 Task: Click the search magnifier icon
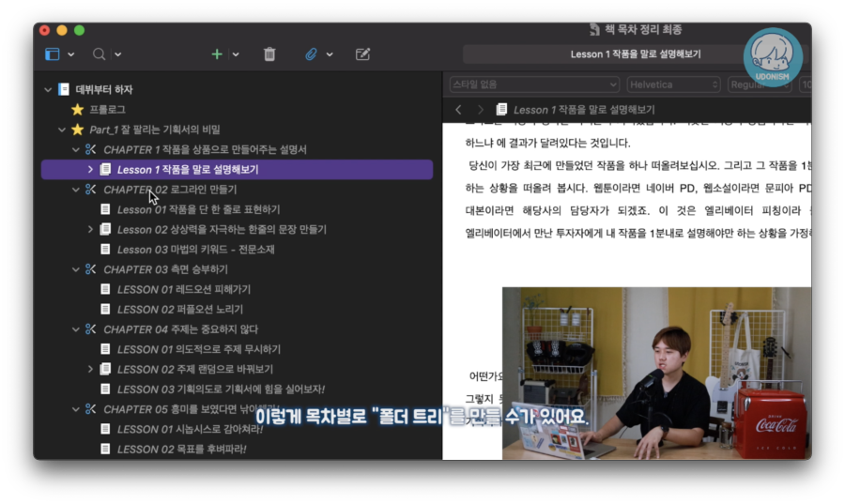click(x=99, y=54)
